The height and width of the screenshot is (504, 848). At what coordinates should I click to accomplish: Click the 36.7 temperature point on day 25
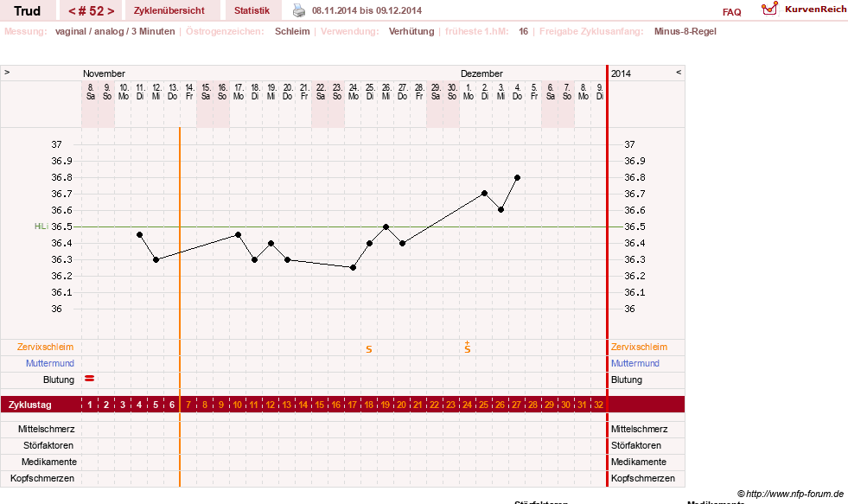(485, 193)
